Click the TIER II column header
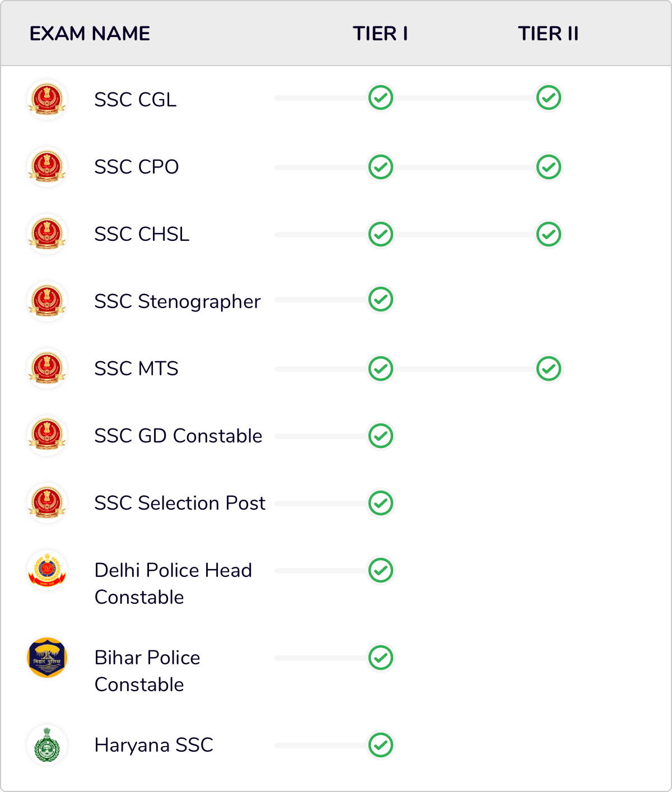The image size is (672, 792). 548,34
